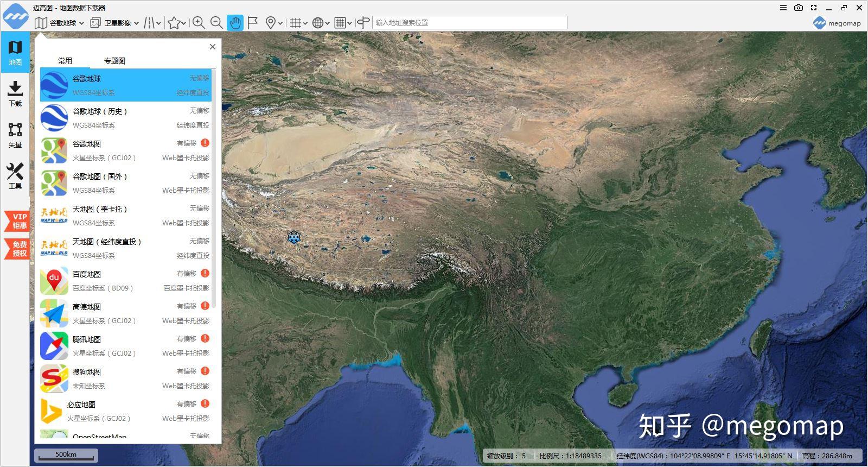This screenshot has width=868, height=467.
Task: Click the map source list scrollbar
Action: (x=214, y=188)
